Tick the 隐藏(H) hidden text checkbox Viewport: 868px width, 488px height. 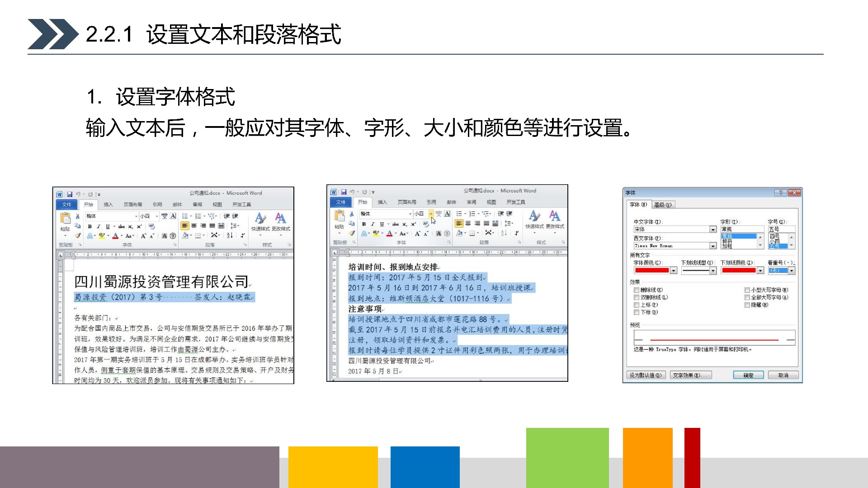pos(747,305)
